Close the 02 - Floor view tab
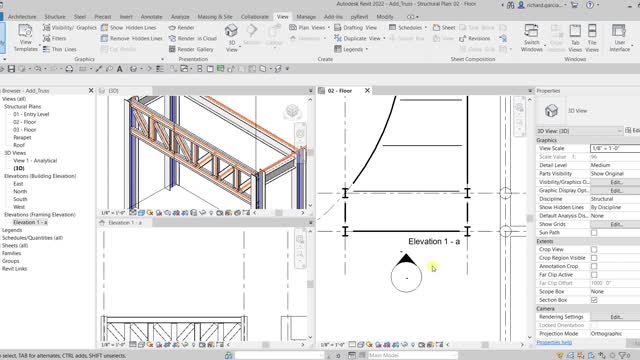640x360 pixels. 367,91
